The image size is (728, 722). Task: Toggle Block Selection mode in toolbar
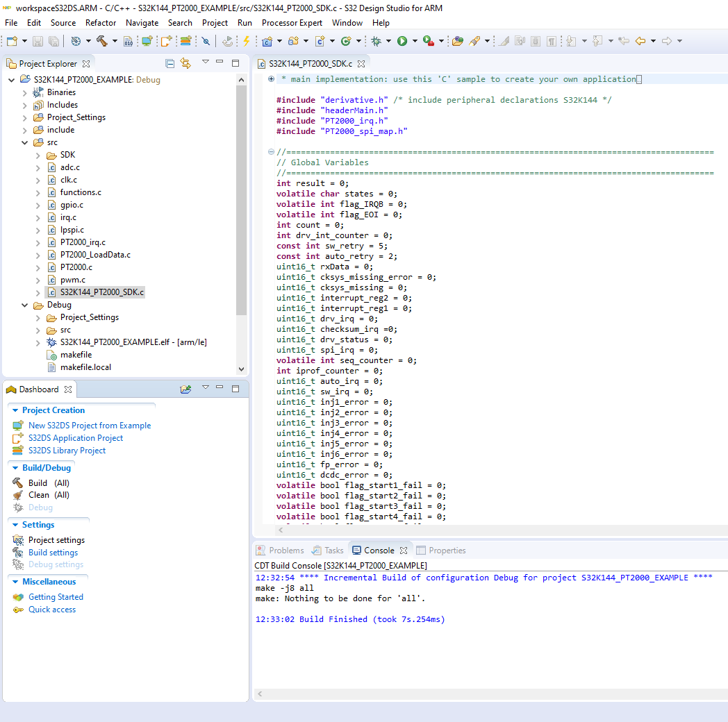tap(535, 41)
